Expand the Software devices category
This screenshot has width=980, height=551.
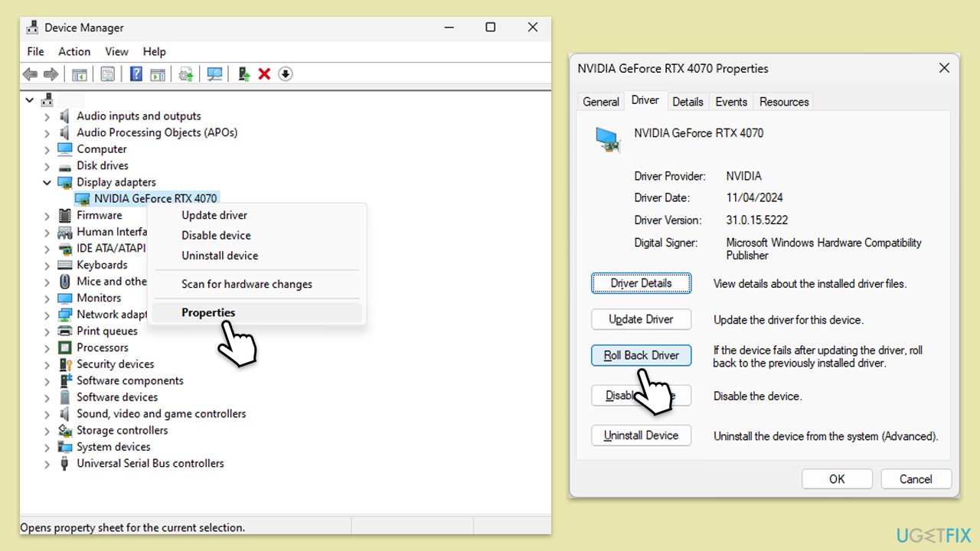click(47, 397)
